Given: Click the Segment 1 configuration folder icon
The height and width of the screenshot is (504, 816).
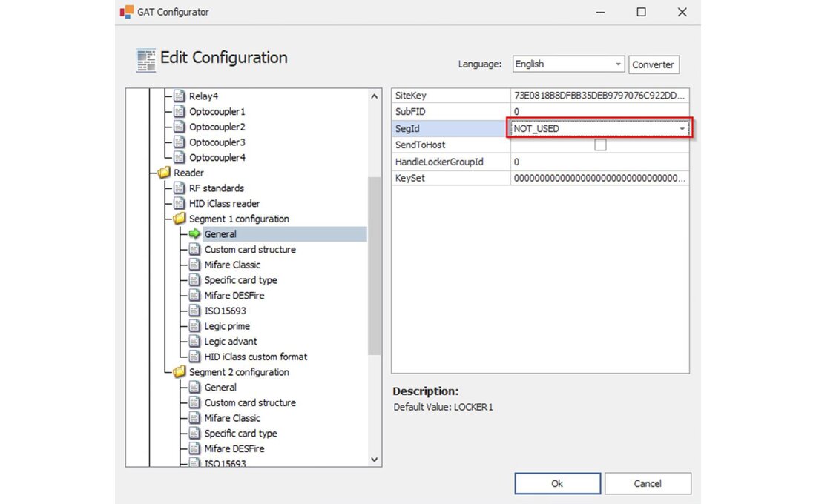Looking at the screenshot, I should (179, 219).
